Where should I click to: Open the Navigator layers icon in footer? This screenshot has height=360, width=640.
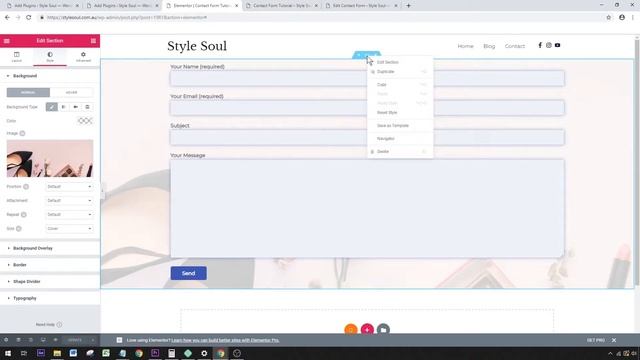point(18,340)
